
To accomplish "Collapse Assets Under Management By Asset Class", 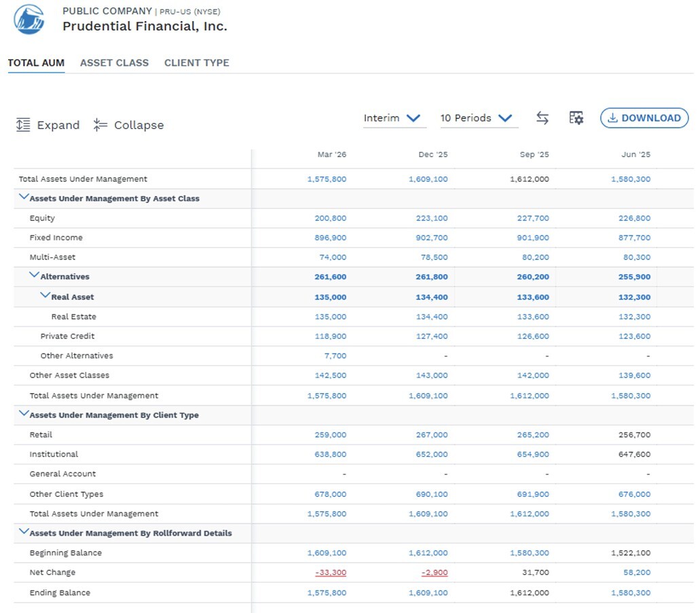I will [x=24, y=197].
